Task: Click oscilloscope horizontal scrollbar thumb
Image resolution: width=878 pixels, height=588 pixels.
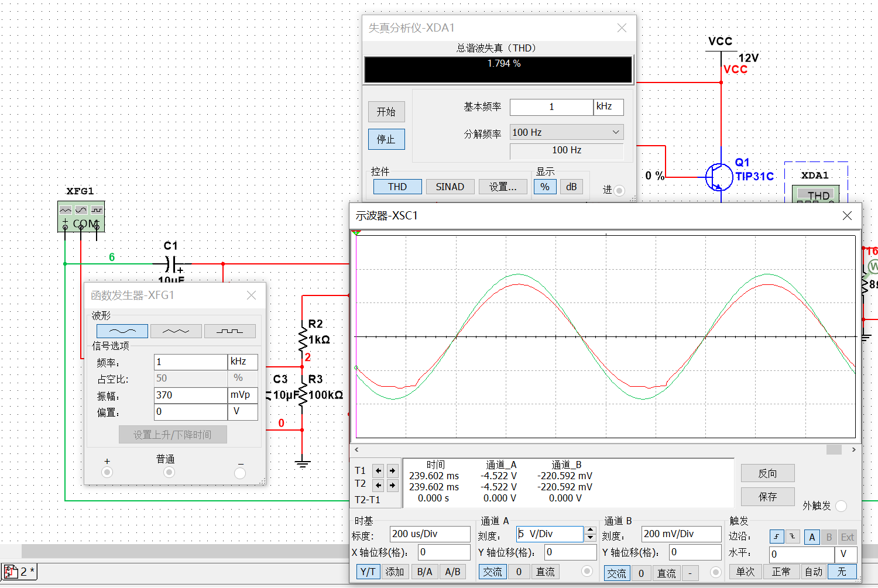Action: (x=834, y=449)
